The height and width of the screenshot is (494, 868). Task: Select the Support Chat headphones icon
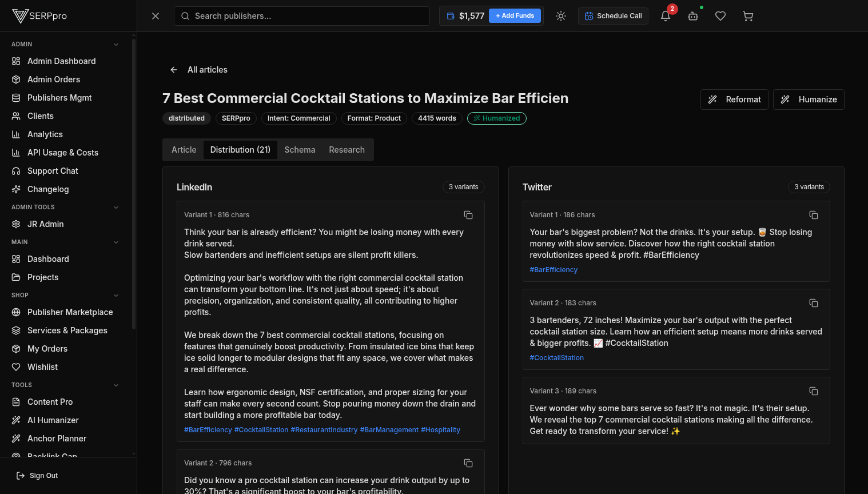click(16, 171)
